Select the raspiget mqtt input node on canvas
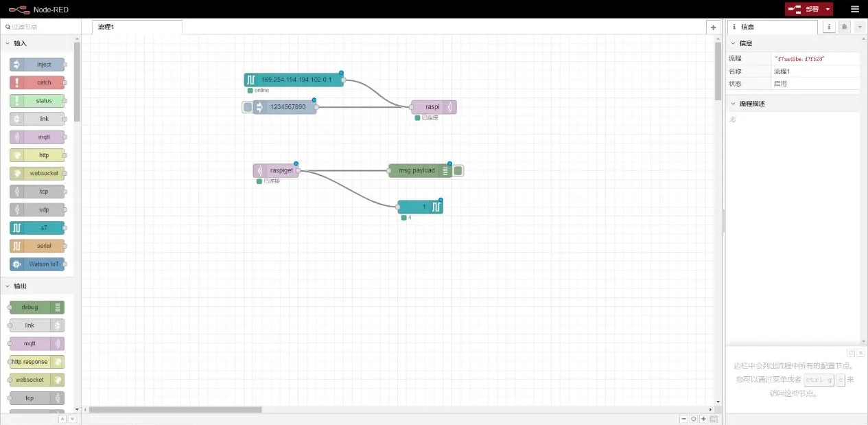This screenshot has height=425, width=868. 276,170
